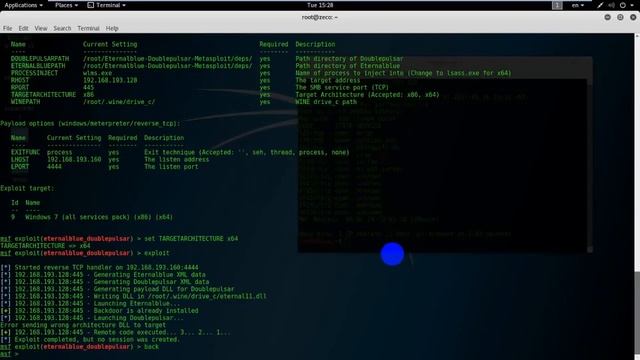Click the 'The listen port' description
Image resolution: width=640 pixels, height=360 pixels.
point(171,167)
